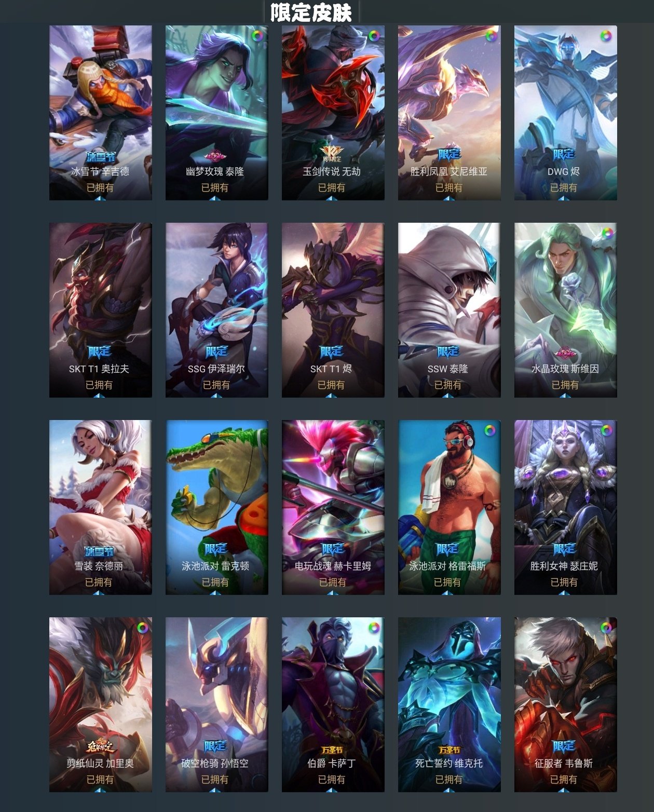Click the 限定 badge on SKT T1 奥拉夫

[x=99, y=351]
